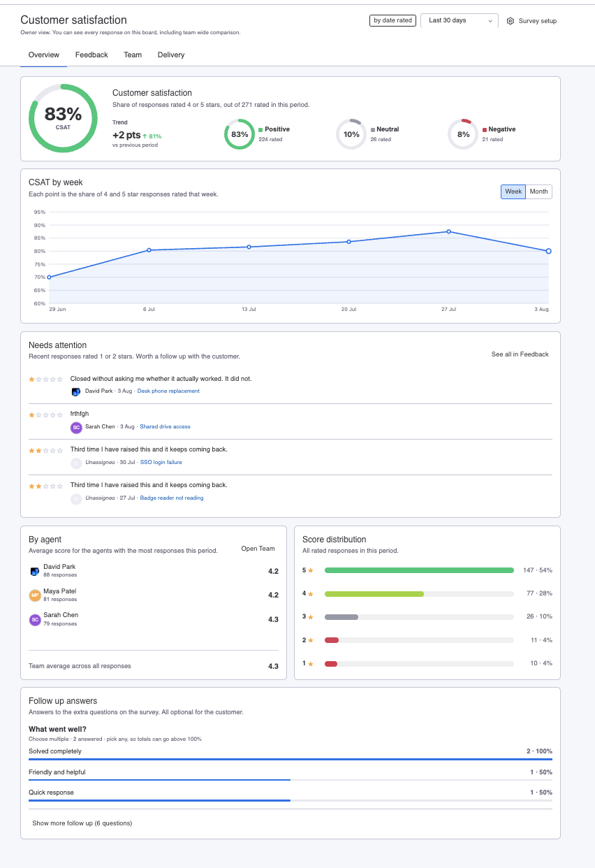Open the Last 30 days dropdown
The image size is (595, 868).
tap(460, 21)
